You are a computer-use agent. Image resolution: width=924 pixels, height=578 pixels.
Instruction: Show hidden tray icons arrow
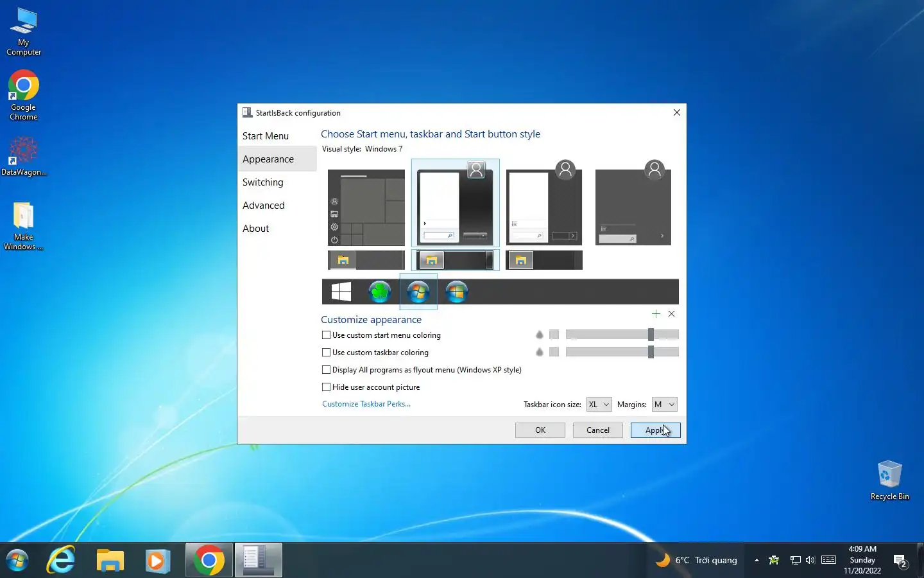coord(757,560)
